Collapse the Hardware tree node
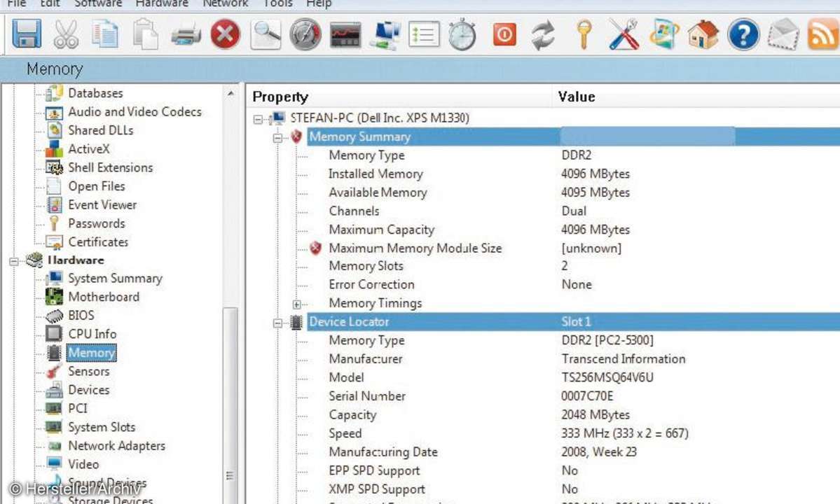840x504 pixels. tap(14, 261)
